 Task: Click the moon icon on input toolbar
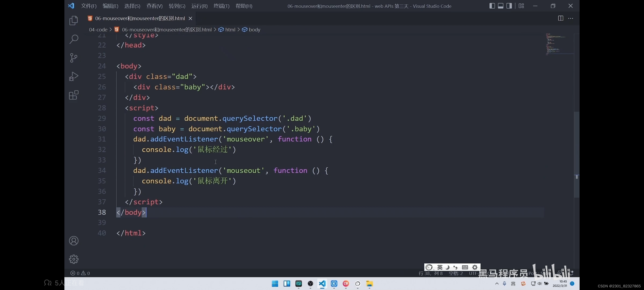(x=448, y=267)
